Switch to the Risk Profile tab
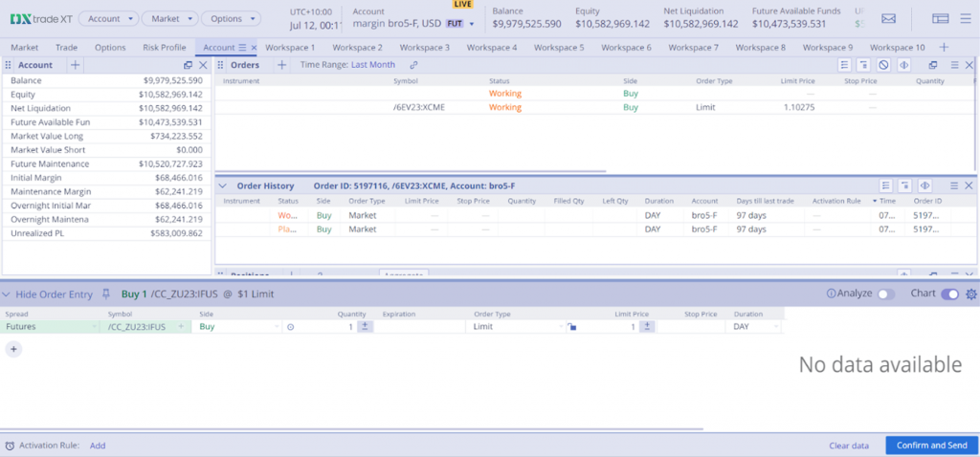 tap(165, 47)
